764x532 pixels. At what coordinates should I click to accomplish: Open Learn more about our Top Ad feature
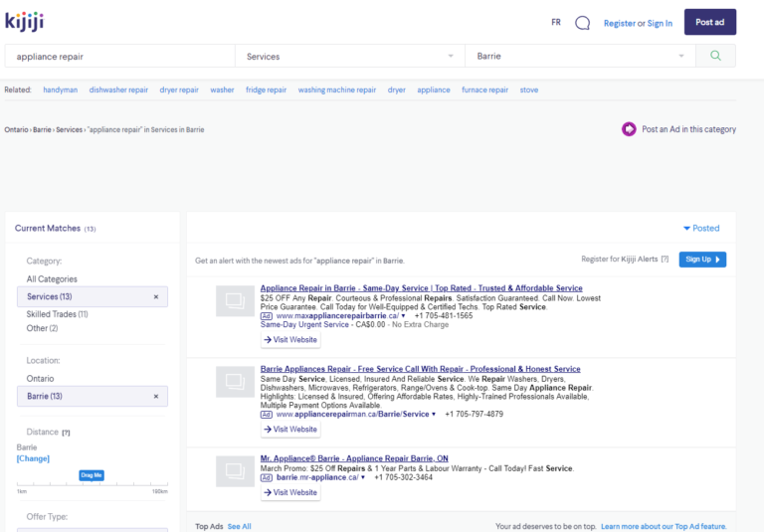click(664, 527)
